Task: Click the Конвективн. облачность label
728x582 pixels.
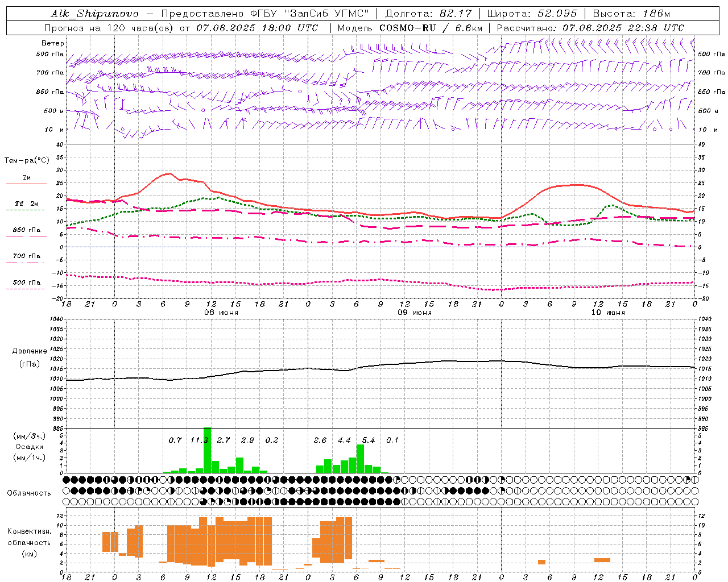Action: [x=29, y=537]
